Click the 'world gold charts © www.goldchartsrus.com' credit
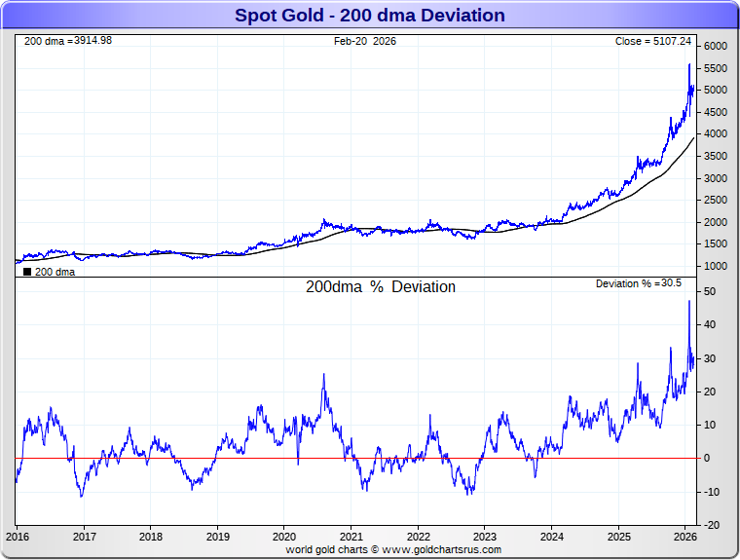 pos(393,549)
